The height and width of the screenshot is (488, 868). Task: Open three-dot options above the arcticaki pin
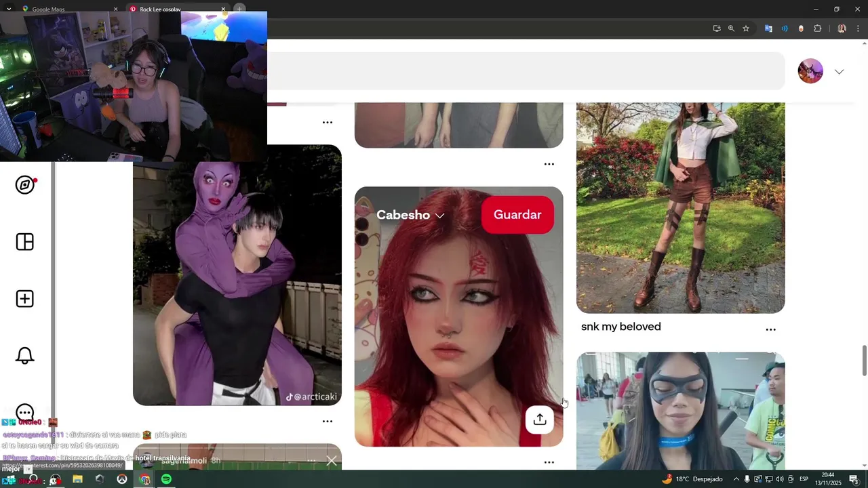pos(328,123)
